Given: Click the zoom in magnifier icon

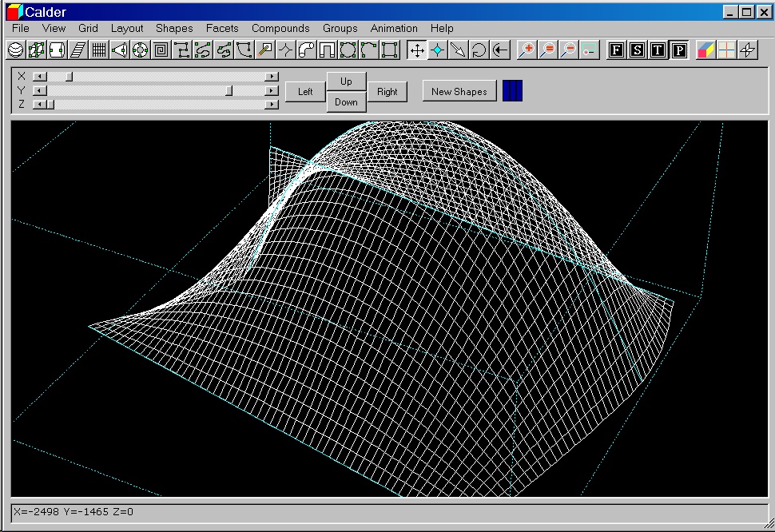Looking at the screenshot, I should pyautogui.click(x=527, y=50).
